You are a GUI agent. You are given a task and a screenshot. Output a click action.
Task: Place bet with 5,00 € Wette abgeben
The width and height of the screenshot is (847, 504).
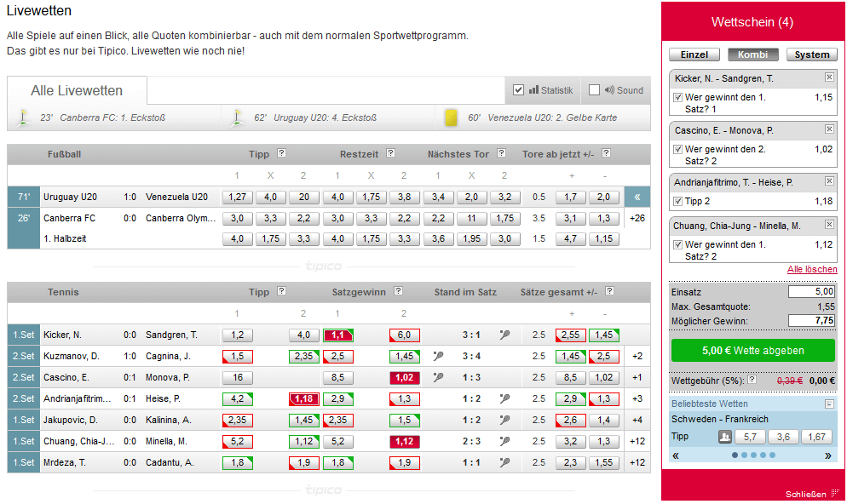pyautogui.click(x=753, y=351)
